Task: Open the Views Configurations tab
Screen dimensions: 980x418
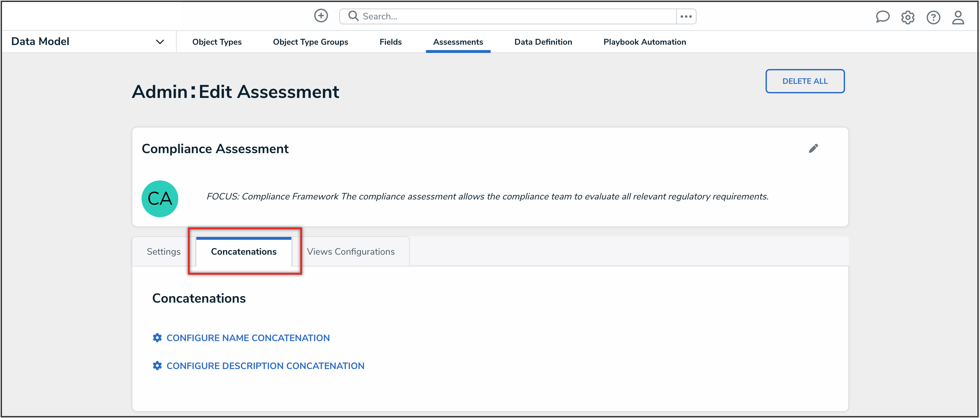Action: tap(350, 252)
